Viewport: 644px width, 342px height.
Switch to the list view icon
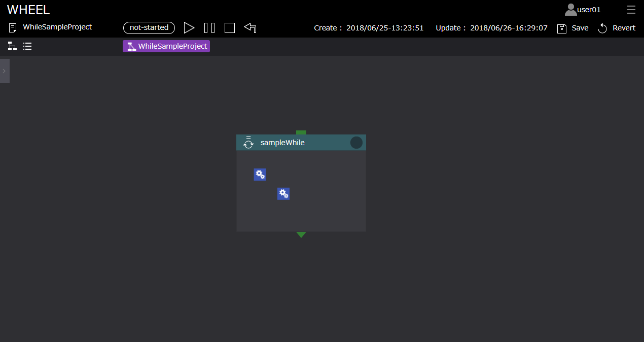pos(27,46)
